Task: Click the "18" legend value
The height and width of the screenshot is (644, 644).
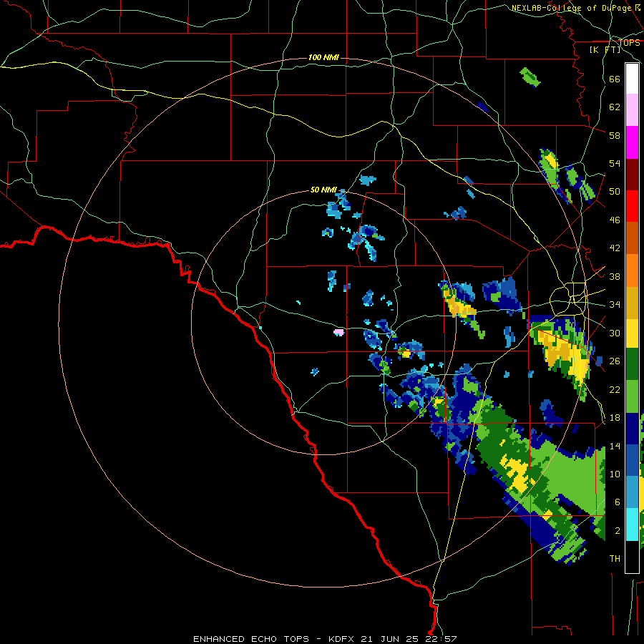Action: tap(615, 418)
